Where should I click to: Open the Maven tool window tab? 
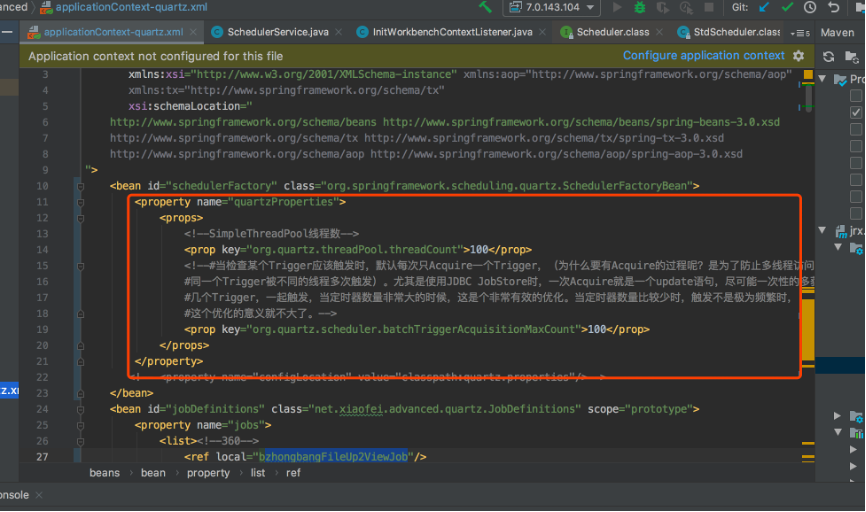pos(837,33)
